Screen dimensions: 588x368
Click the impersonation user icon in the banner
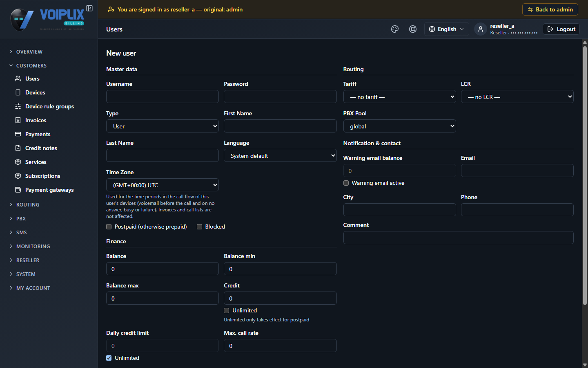click(x=111, y=9)
